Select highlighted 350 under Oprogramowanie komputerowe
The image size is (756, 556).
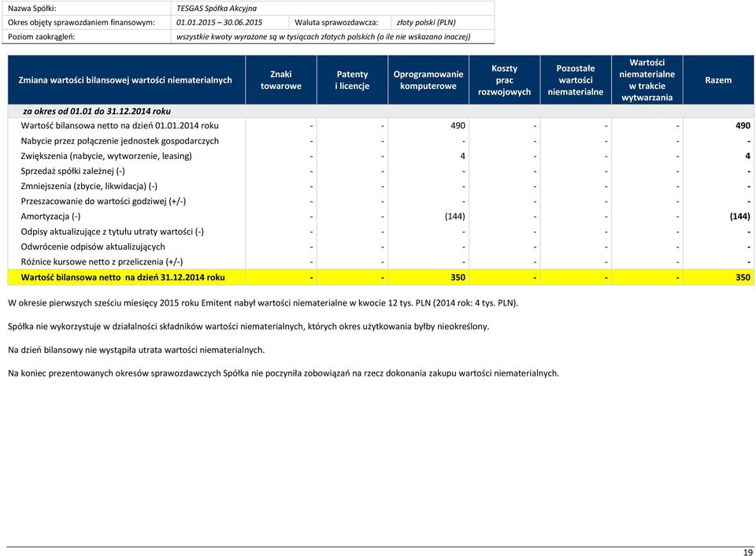(x=458, y=277)
